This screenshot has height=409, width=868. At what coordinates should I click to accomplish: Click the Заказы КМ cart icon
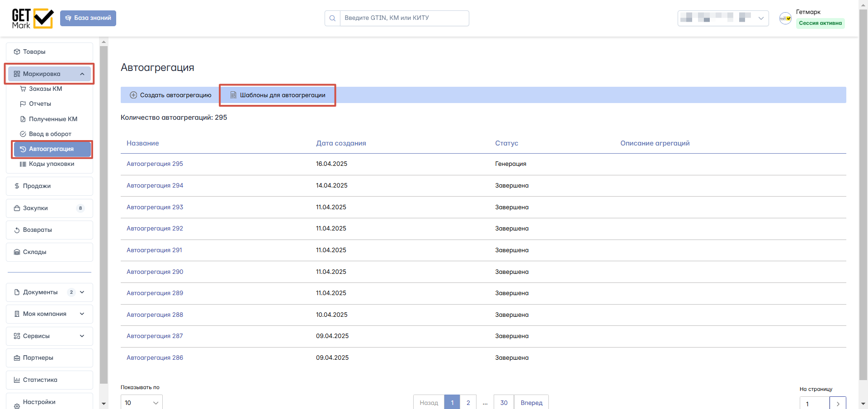tap(23, 89)
